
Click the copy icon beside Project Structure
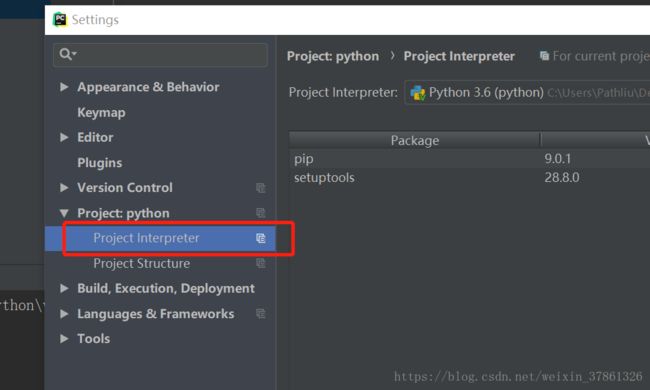pos(260,263)
